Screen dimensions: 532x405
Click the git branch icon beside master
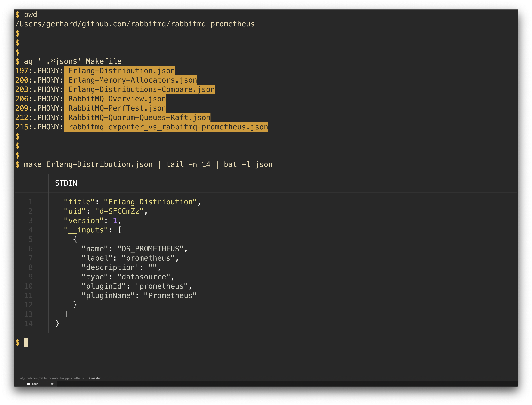[x=89, y=378]
